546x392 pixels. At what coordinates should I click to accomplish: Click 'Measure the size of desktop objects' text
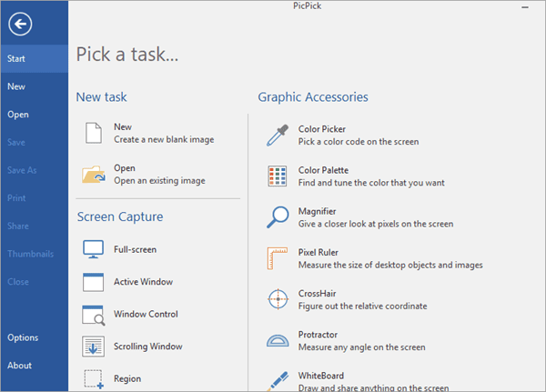(390, 265)
